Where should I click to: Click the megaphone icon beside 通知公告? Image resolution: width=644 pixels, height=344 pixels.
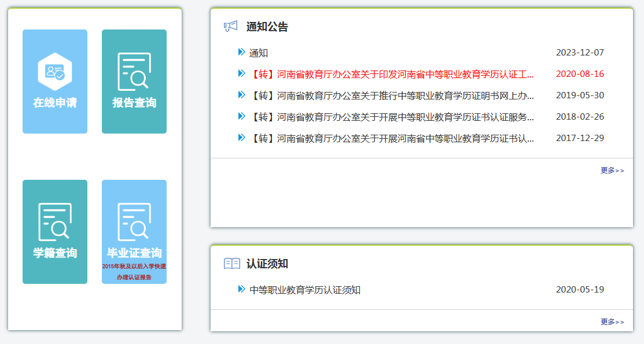click(x=231, y=27)
